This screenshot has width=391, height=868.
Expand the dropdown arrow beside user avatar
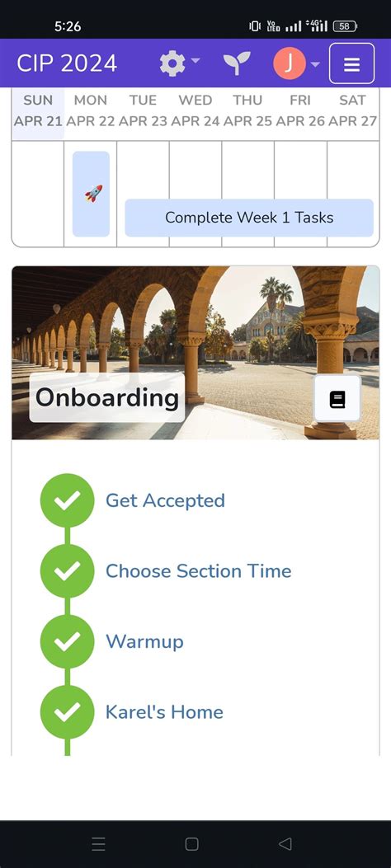point(315,64)
